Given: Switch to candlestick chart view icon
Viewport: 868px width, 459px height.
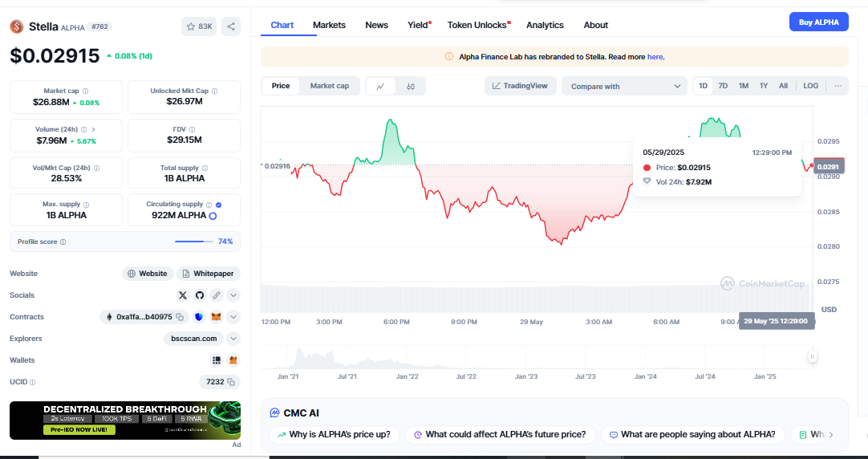Looking at the screenshot, I should [x=410, y=87].
